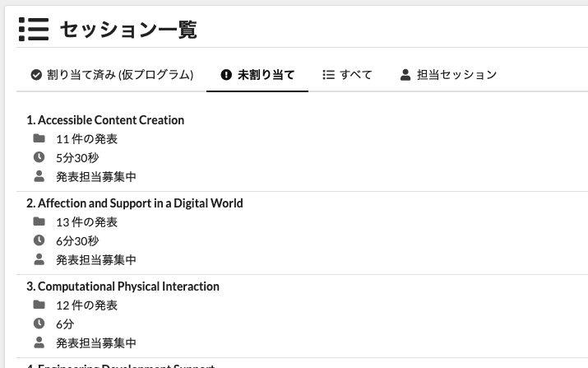Viewport: 588px width, 368px height.
Task: Open Affection and Support in a Digital World
Action: click(x=135, y=203)
